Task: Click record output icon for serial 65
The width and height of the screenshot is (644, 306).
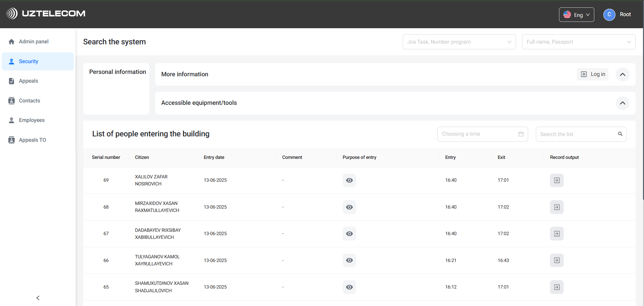Action: [x=556, y=287]
